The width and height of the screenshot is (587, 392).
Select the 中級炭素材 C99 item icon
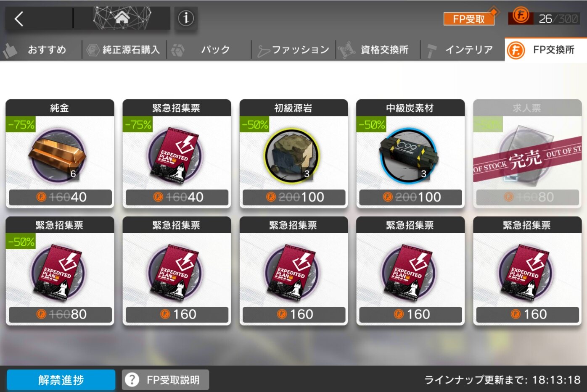pyautogui.click(x=410, y=155)
